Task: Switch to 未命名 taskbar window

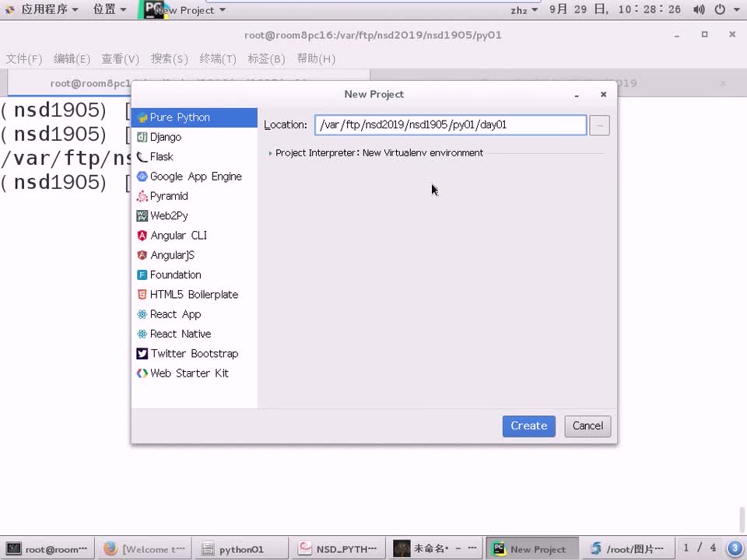Action: (436, 549)
